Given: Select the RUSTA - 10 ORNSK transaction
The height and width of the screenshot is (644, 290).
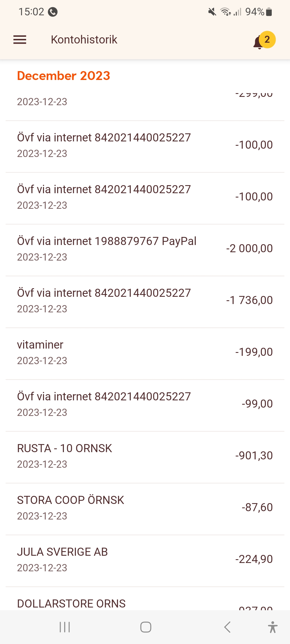Looking at the screenshot, I should 145,456.
